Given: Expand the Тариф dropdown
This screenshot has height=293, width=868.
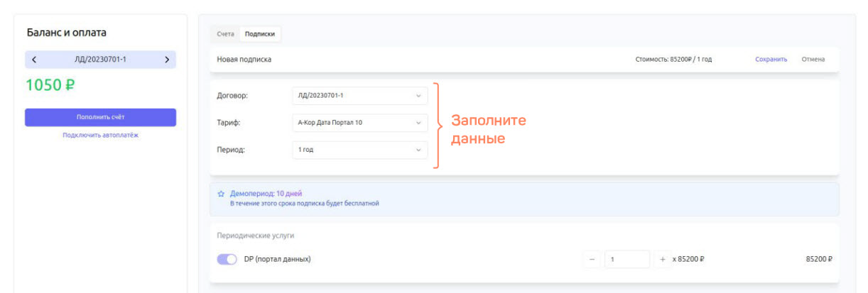Looking at the screenshot, I should pos(360,123).
